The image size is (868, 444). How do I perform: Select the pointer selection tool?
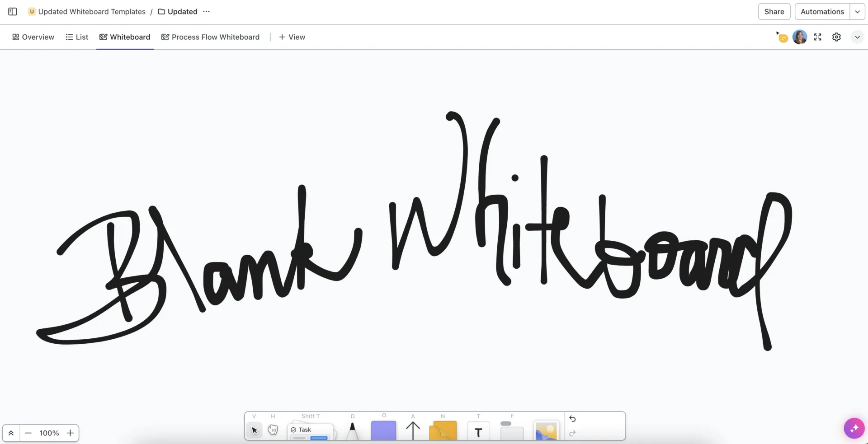click(254, 430)
